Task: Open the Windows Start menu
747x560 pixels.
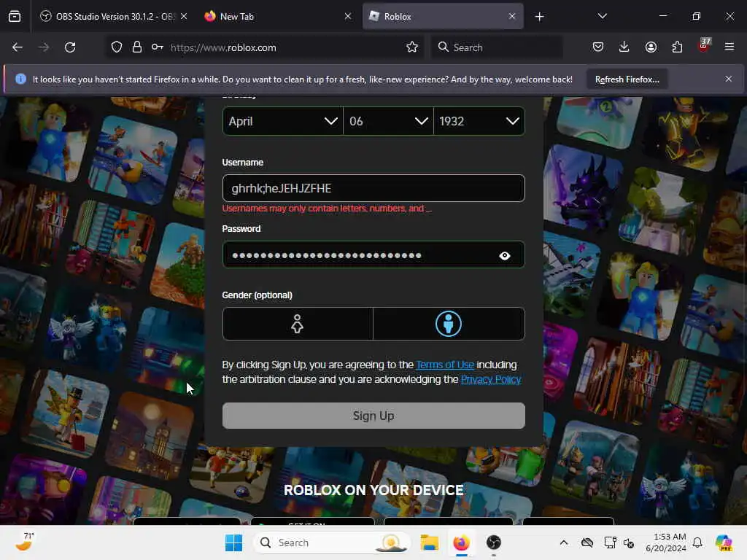Action: (234, 542)
